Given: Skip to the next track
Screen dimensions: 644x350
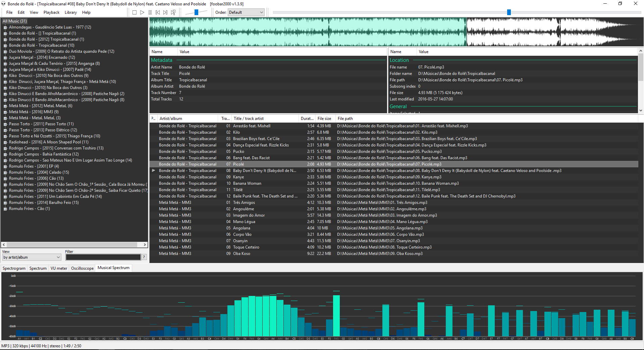Looking at the screenshot, I should coord(165,12).
